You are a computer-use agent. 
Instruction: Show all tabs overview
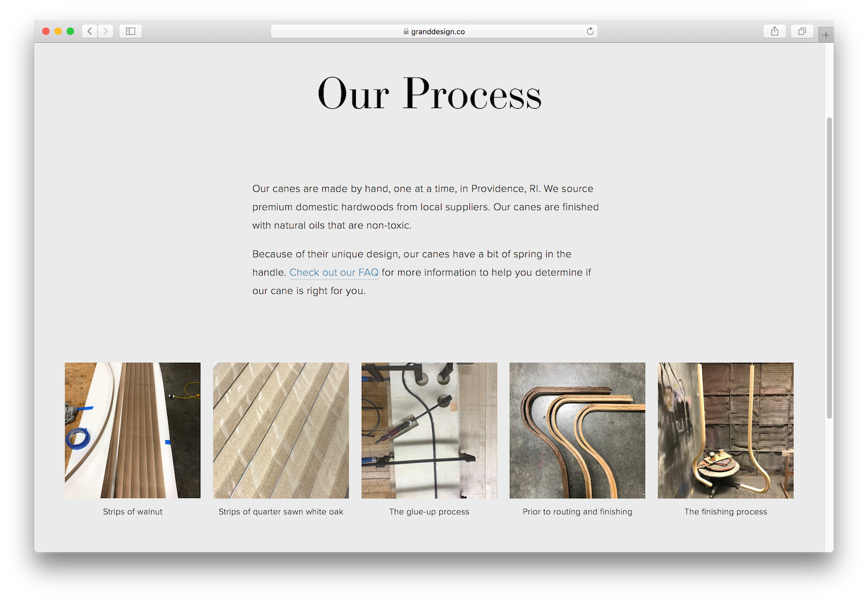(802, 31)
